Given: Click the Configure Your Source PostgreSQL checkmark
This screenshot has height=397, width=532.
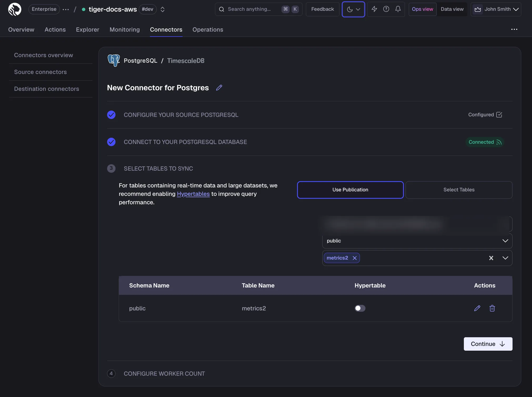Looking at the screenshot, I should point(111,115).
